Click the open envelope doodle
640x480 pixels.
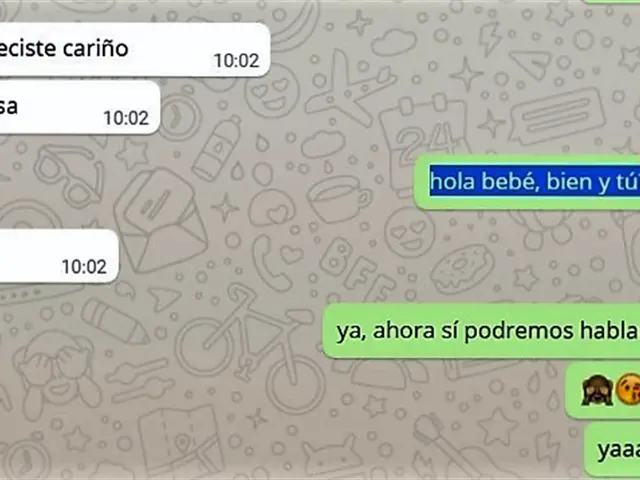[x=161, y=221]
